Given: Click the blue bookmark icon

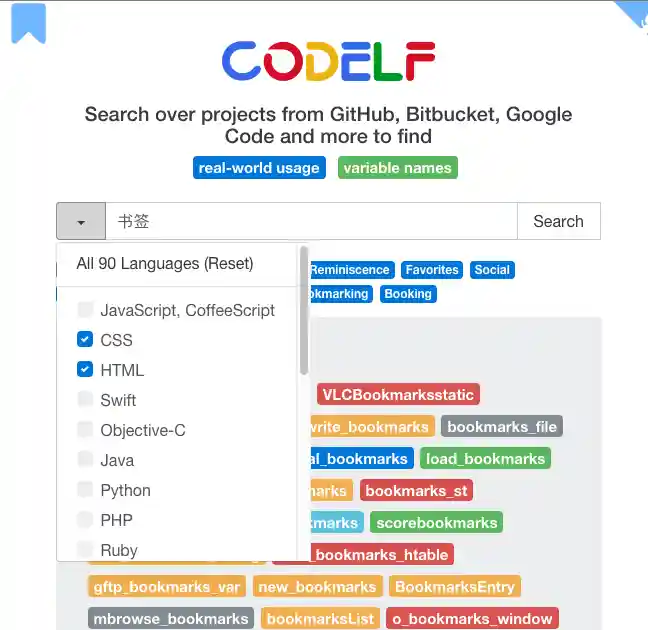Looking at the screenshot, I should tap(28, 23).
